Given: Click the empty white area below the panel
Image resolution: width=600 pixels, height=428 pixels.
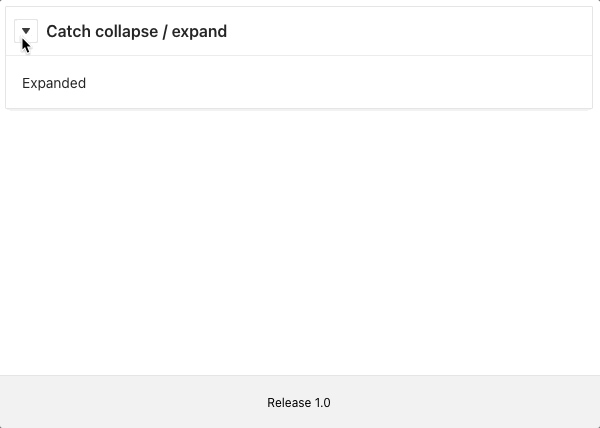Looking at the screenshot, I should pyautogui.click(x=300, y=241).
